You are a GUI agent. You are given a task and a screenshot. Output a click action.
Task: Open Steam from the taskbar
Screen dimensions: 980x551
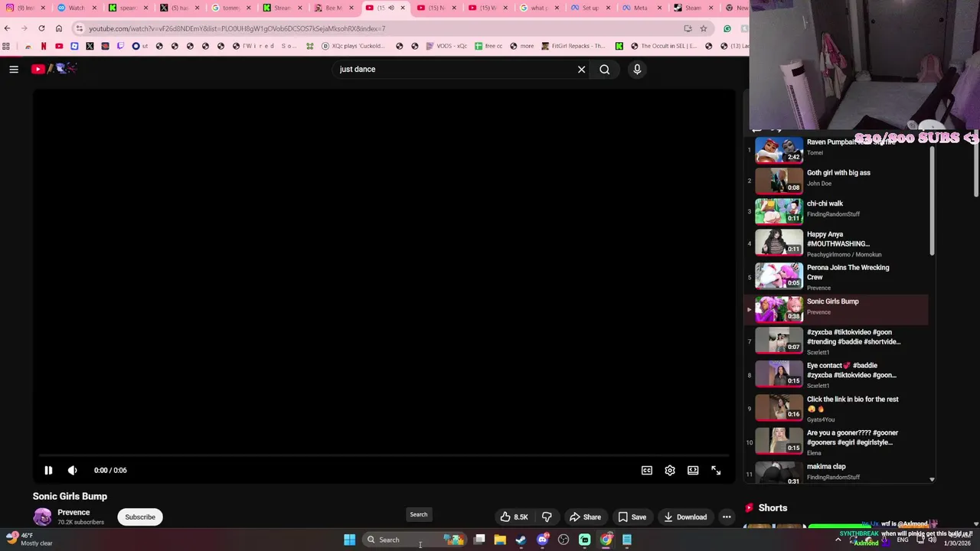pyautogui.click(x=521, y=540)
